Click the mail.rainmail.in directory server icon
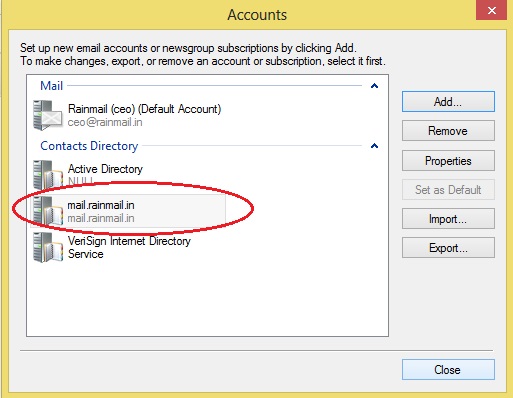 point(48,211)
